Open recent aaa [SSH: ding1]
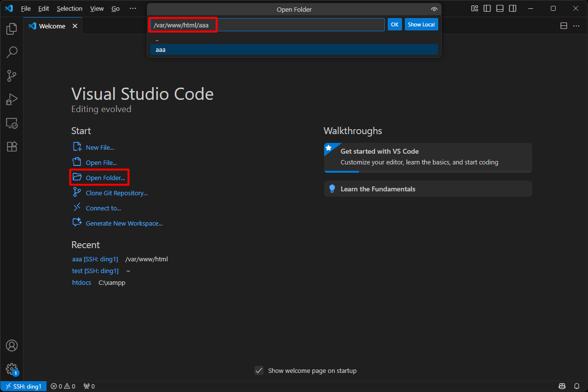This screenshot has height=392, width=588. coord(95,259)
